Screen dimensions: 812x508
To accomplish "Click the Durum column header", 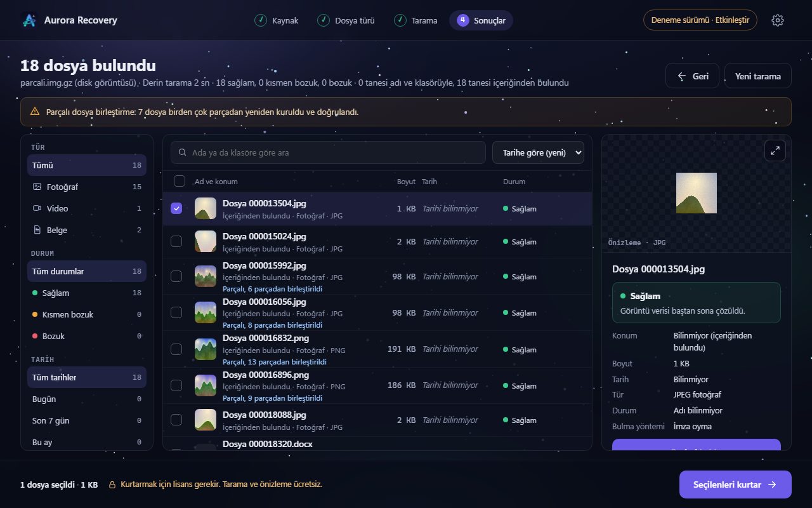I will pyautogui.click(x=514, y=182).
